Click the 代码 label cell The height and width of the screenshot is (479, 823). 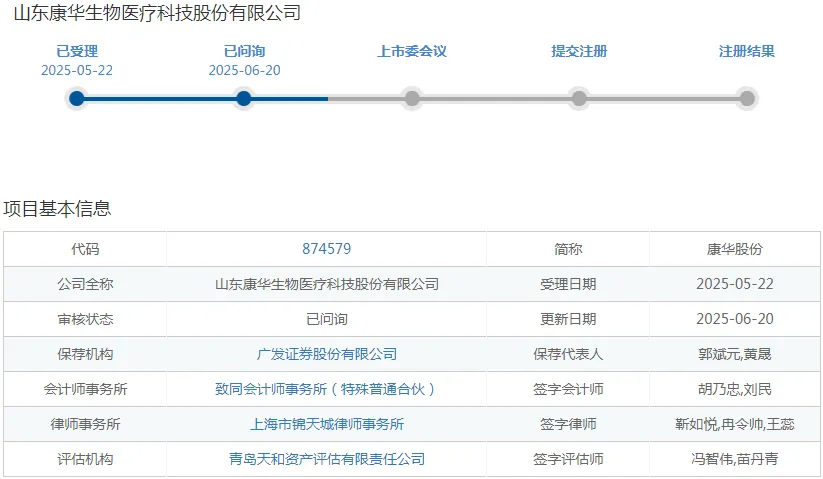click(85, 249)
